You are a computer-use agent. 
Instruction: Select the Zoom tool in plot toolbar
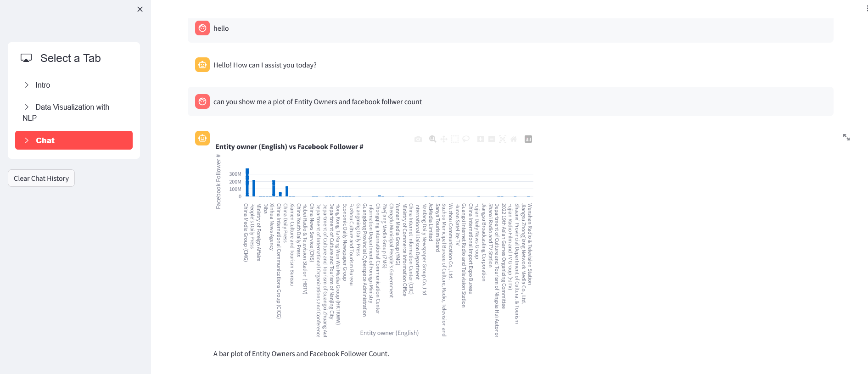click(x=432, y=139)
